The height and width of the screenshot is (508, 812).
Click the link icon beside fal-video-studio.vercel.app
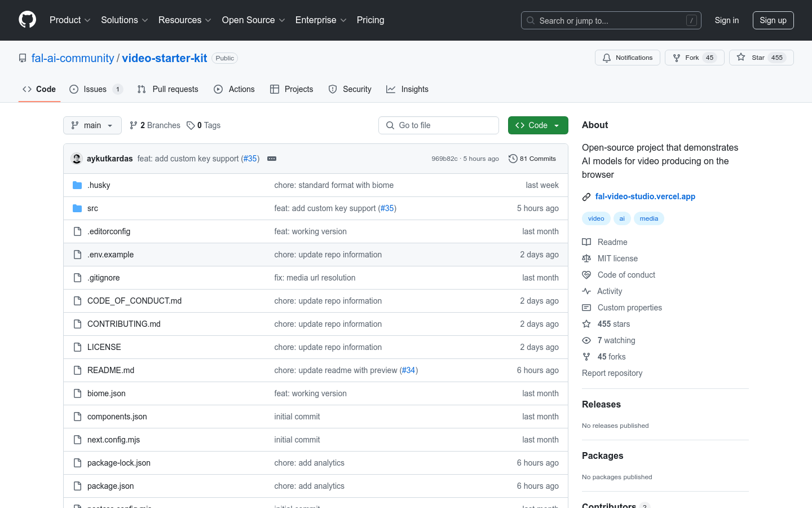tap(586, 197)
